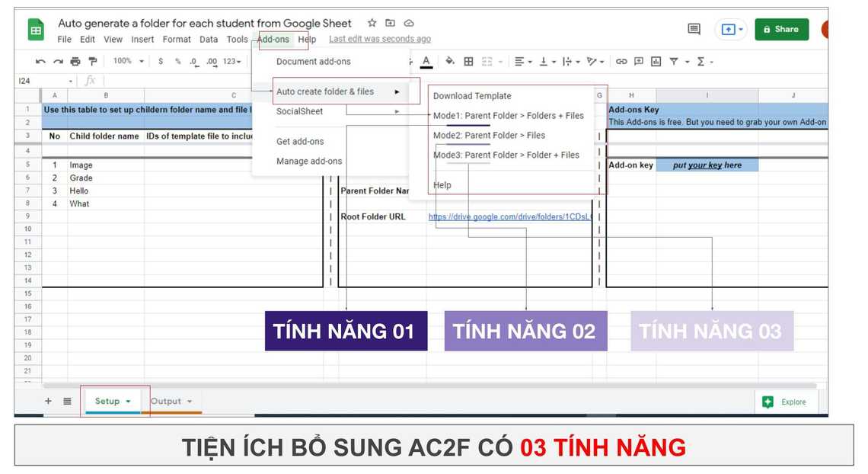This screenshot has height=474, width=868.
Task: Click the green Share button
Action: pos(781,30)
